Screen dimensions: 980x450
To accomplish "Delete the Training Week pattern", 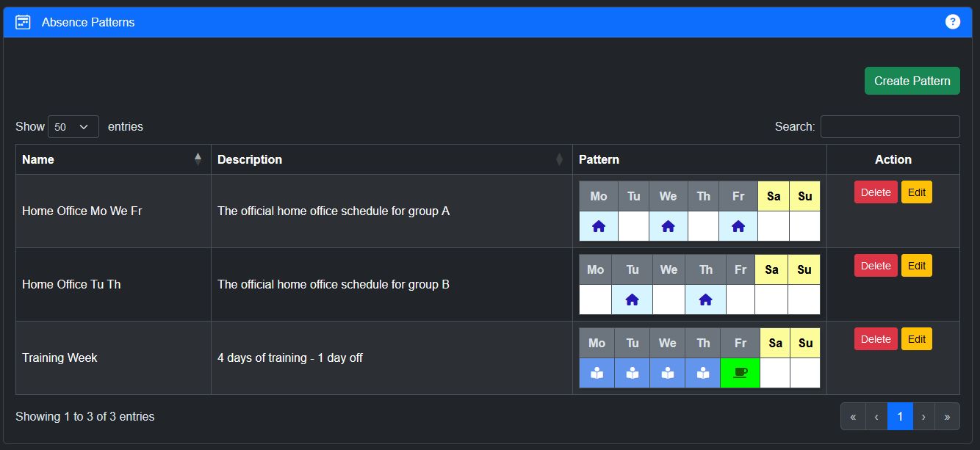I will tap(876, 339).
